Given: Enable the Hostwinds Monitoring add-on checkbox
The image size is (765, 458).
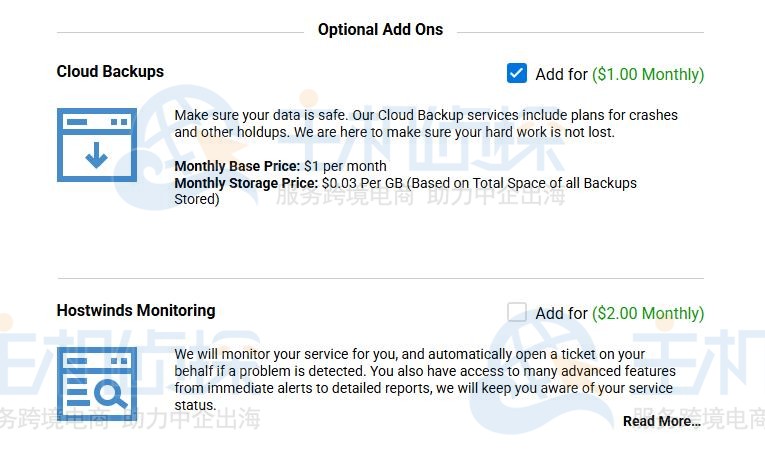Looking at the screenshot, I should point(516,312).
